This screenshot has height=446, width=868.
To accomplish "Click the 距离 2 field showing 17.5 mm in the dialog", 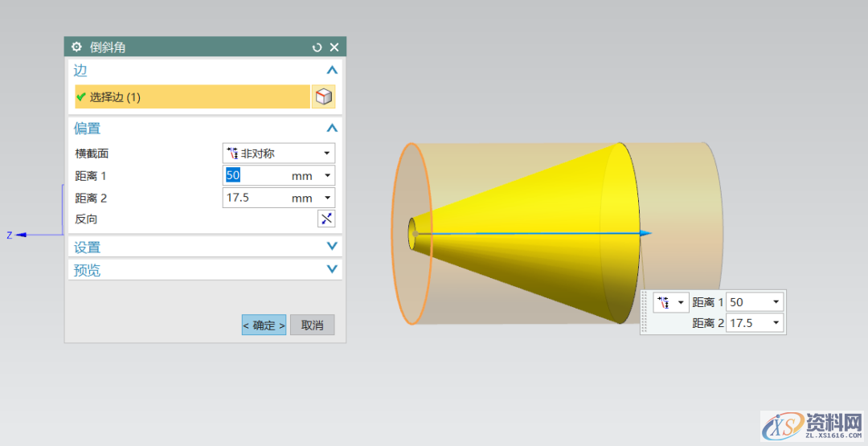I will 256,198.
